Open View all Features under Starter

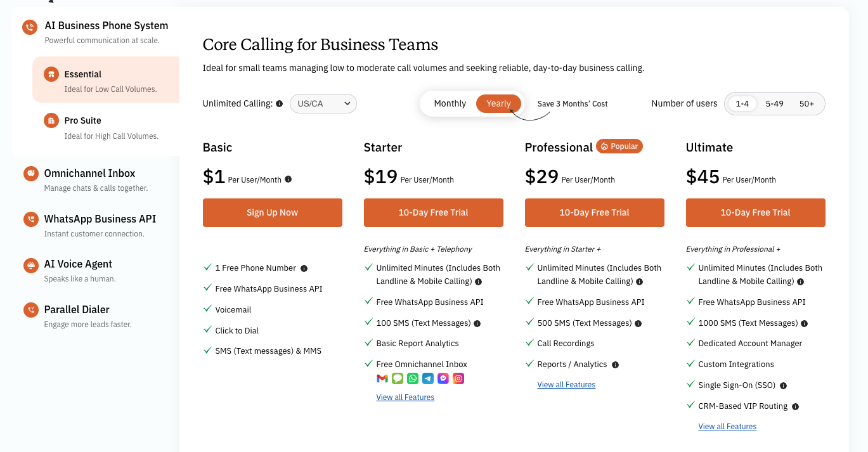[405, 397]
